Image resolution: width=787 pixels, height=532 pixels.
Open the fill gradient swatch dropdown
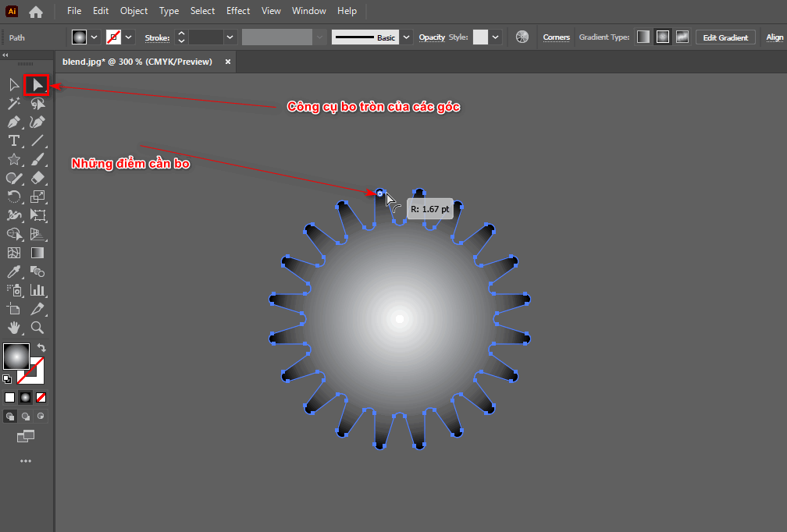(x=94, y=37)
